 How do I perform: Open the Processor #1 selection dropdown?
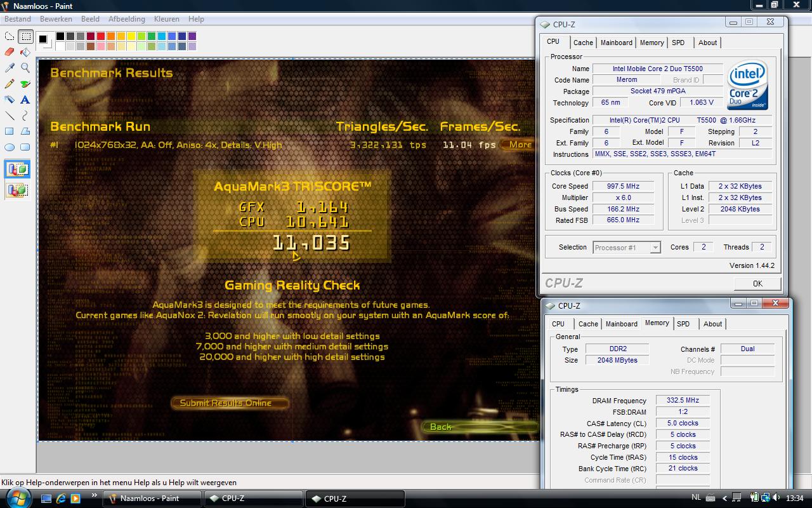point(627,248)
